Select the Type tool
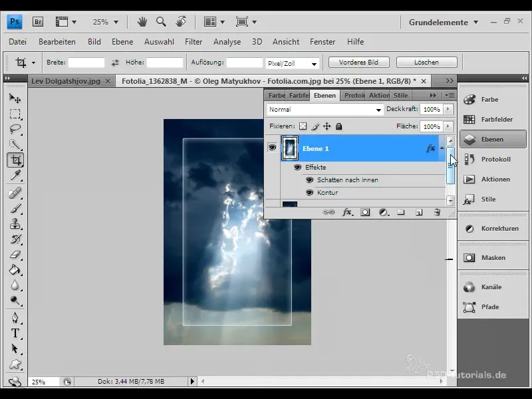 click(15, 333)
